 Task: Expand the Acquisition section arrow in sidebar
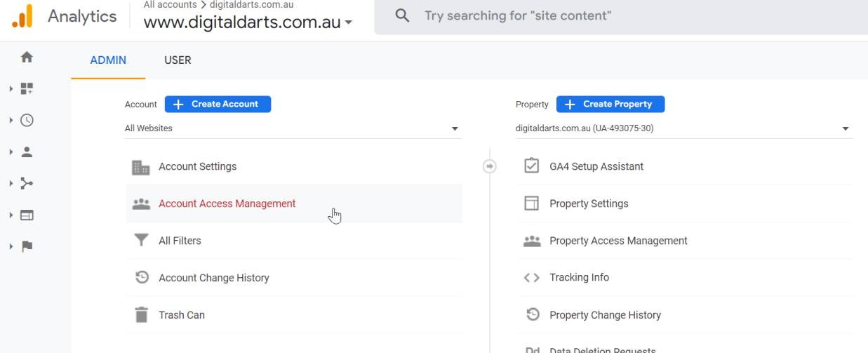[x=11, y=183]
